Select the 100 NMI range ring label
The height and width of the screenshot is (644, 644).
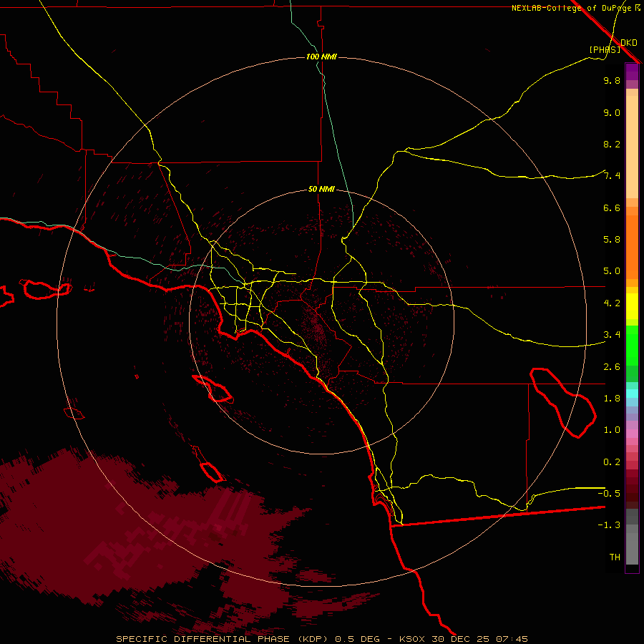pyautogui.click(x=321, y=57)
